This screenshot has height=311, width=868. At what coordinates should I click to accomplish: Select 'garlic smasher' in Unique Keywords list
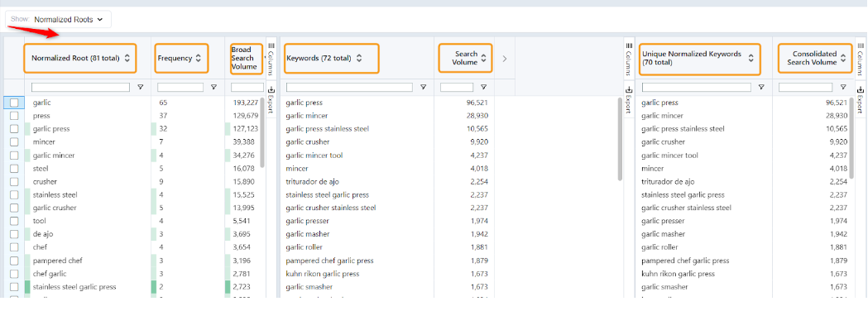coord(664,287)
